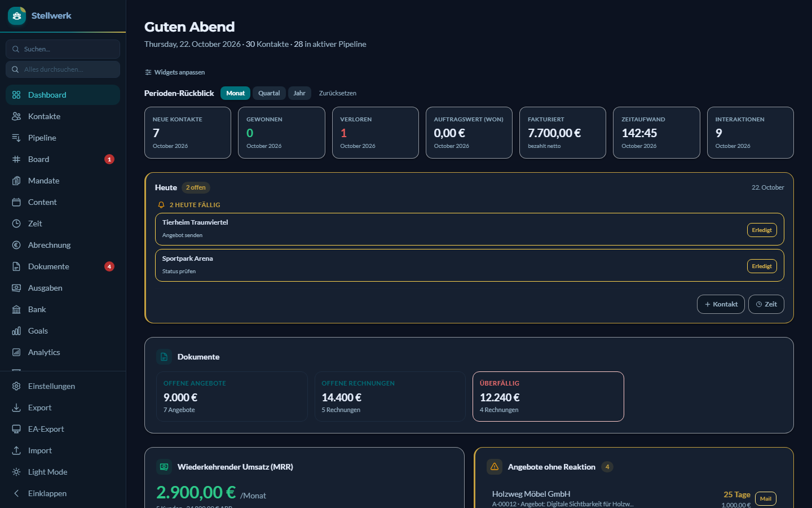Open the Bank section
812x508 pixels.
(x=63, y=309)
